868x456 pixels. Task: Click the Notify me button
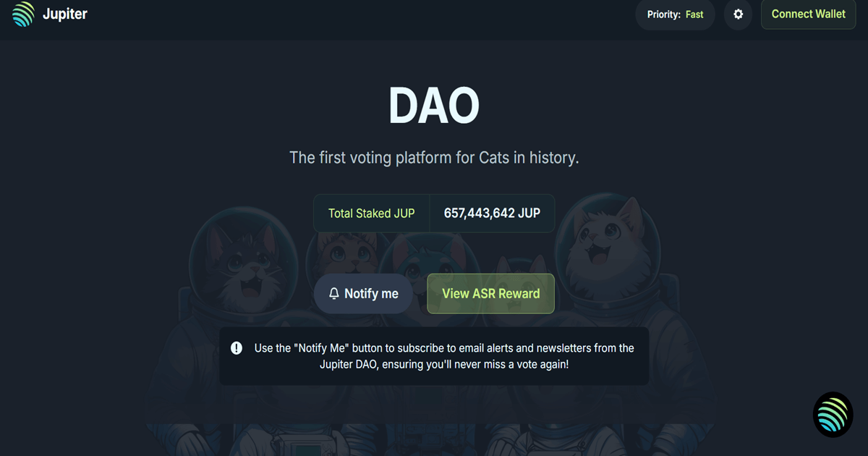(x=364, y=294)
